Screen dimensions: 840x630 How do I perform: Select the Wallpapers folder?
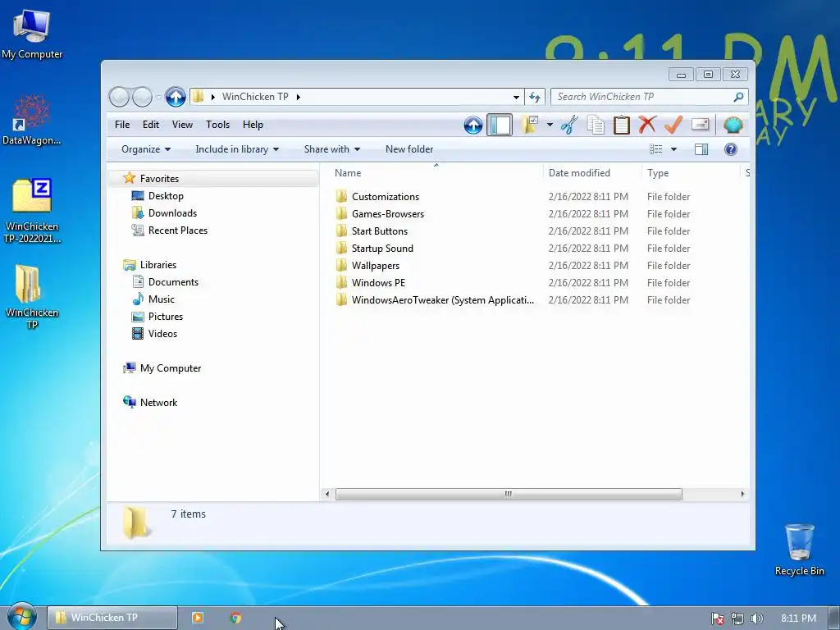tap(376, 266)
